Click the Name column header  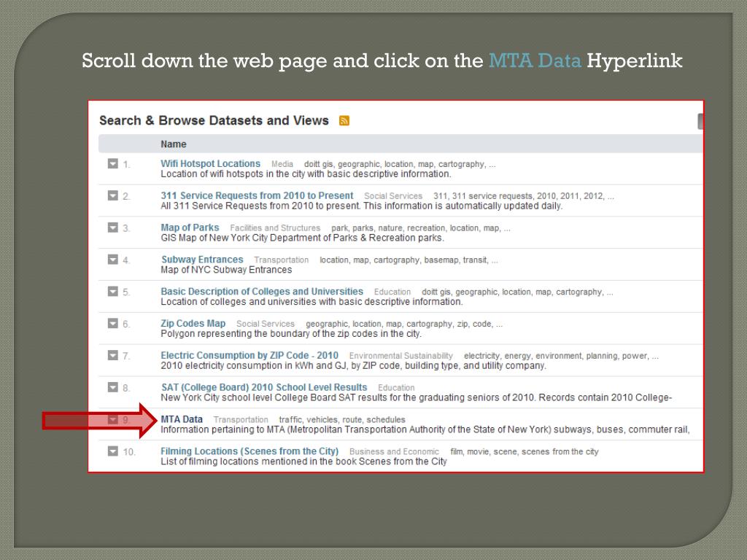click(174, 144)
